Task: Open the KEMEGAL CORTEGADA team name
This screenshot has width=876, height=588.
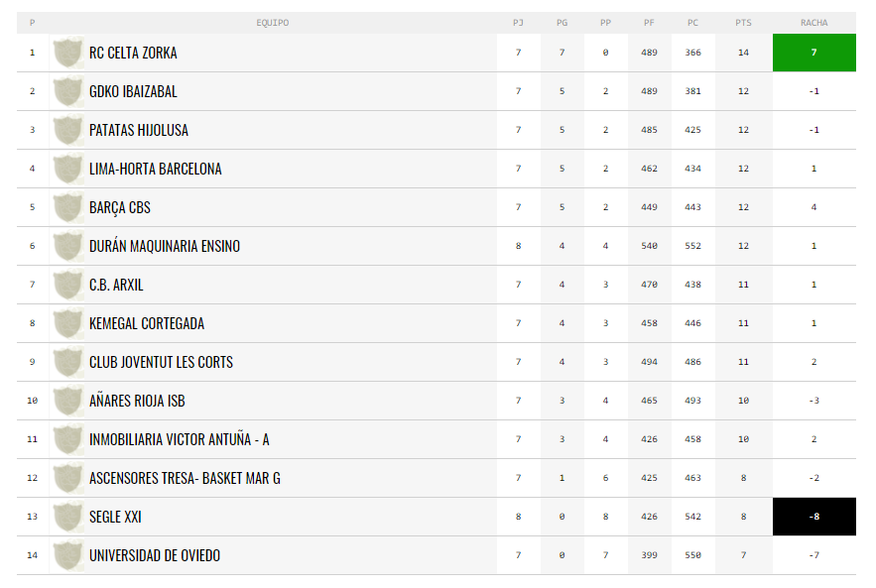Action: point(147,324)
